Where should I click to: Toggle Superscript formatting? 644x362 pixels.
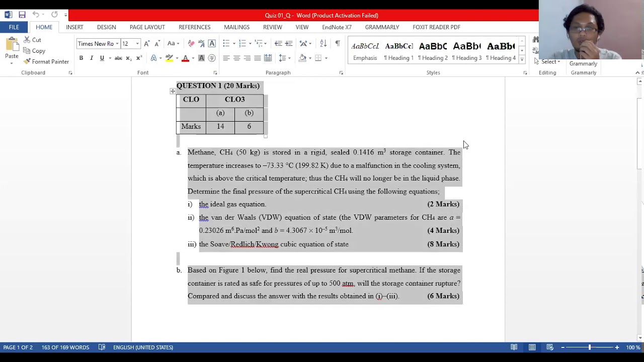coord(139,58)
